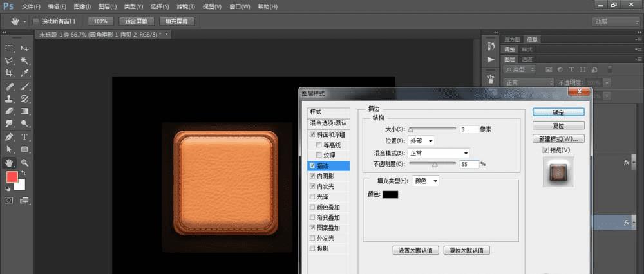Expand the 填充类型 fill type dropdown
Image resolution: width=644 pixels, height=274 pixels.
click(x=426, y=181)
